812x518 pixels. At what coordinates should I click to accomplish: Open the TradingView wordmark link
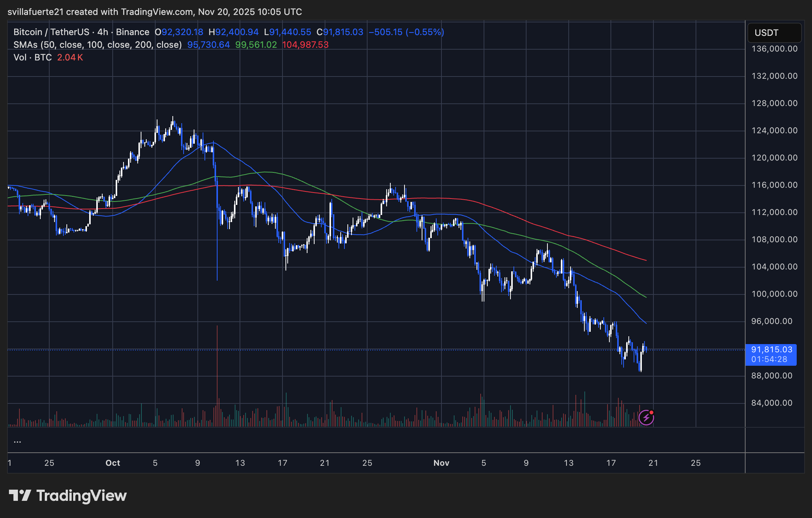[x=81, y=496]
